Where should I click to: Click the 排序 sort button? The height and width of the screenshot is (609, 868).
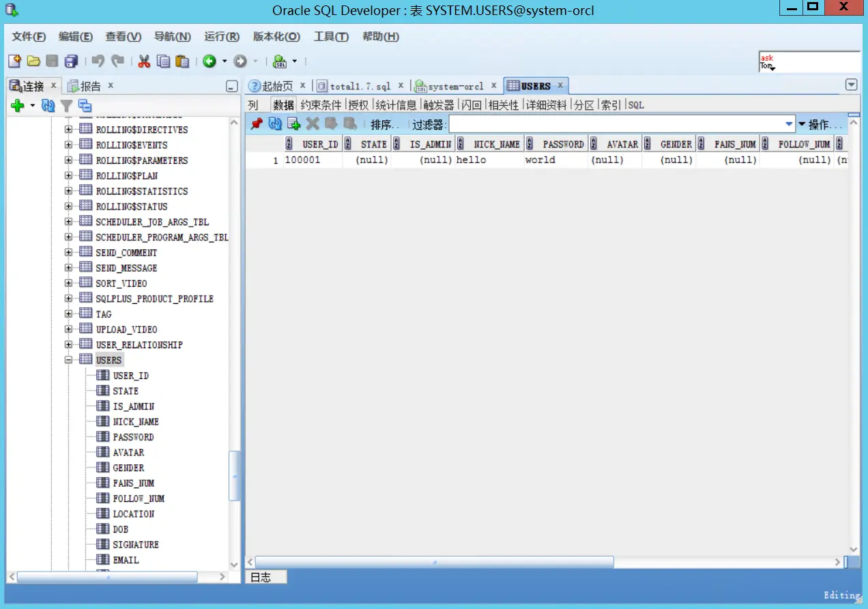(385, 124)
